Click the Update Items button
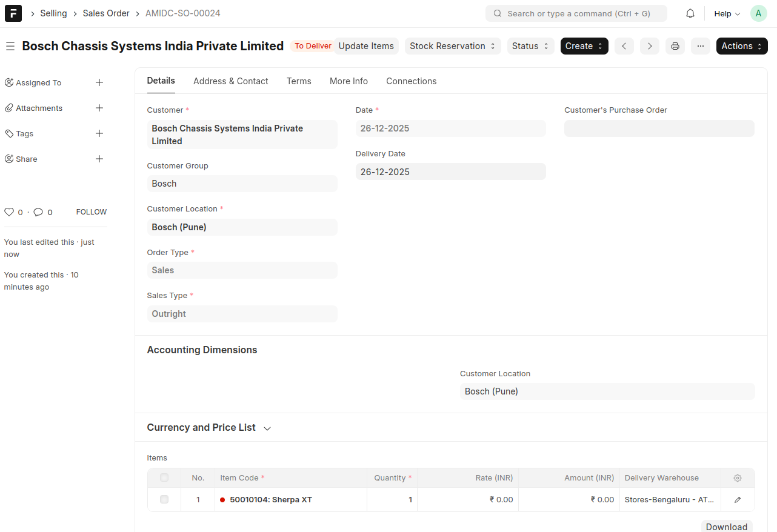777x532 pixels. pyautogui.click(x=366, y=46)
